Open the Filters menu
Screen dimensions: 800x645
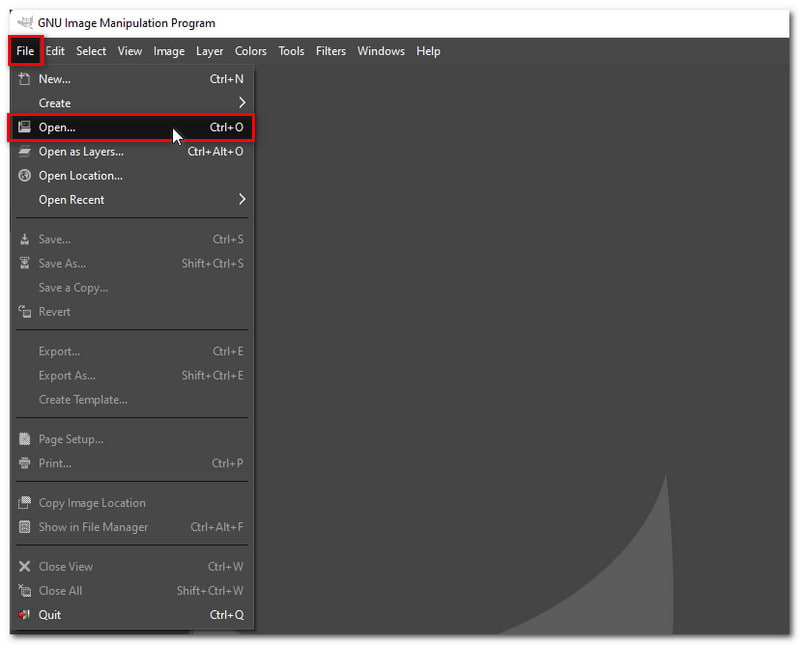click(x=331, y=51)
